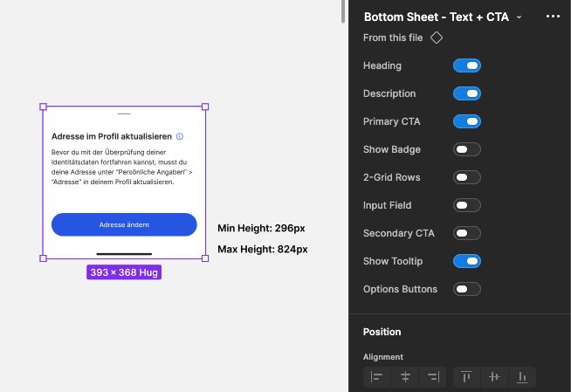This screenshot has height=392, width=571.
Task: Open the three-dot more options menu
Action: (x=553, y=17)
